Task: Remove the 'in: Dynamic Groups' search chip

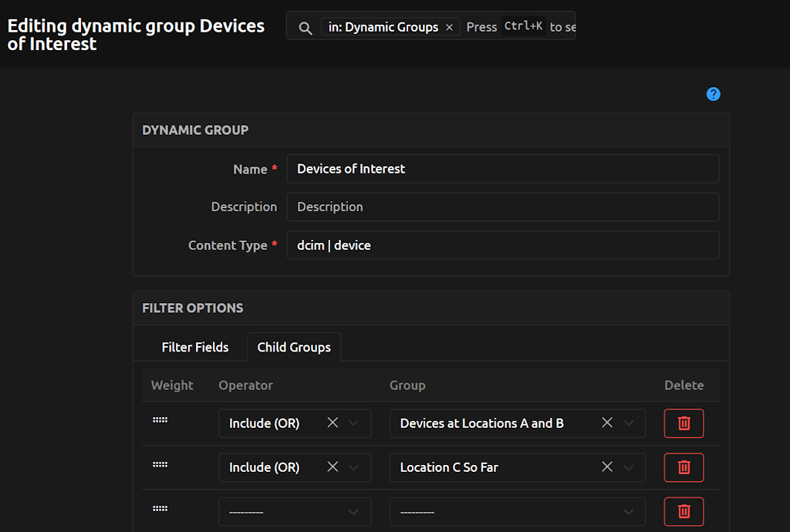Action: pyautogui.click(x=449, y=26)
